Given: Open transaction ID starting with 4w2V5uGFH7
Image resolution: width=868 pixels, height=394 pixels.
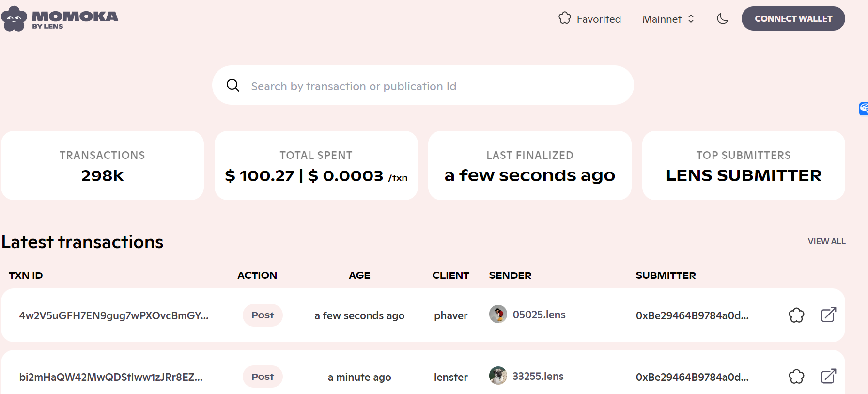Looking at the screenshot, I should [114, 315].
